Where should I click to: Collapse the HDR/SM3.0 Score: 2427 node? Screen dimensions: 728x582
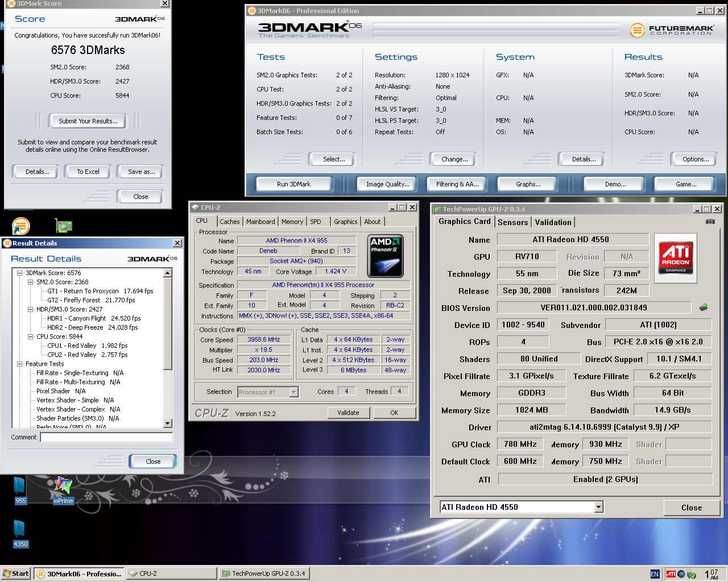pyautogui.click(x=31, y=309)
